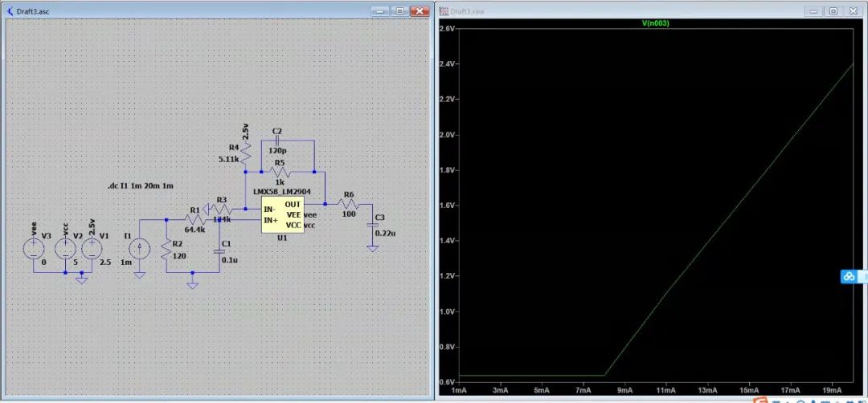Click the 100 value of R6
868x403 pixels.
pos(349,214)
